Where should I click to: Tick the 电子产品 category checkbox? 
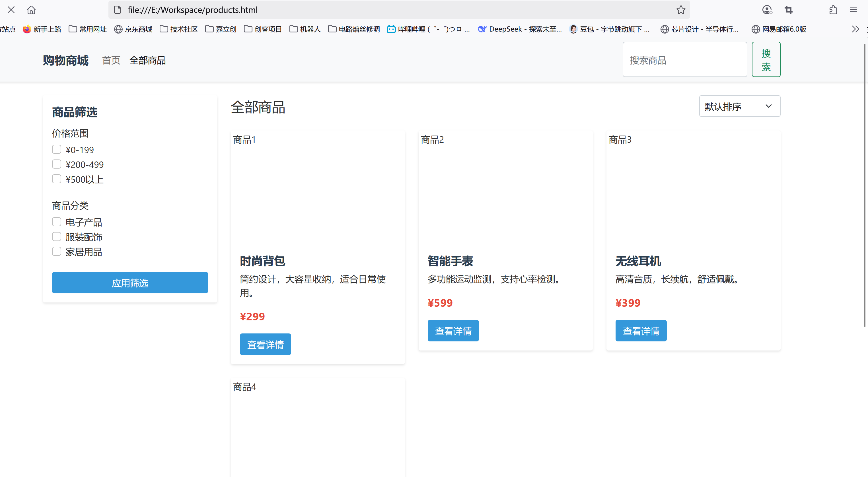[x=57, y=222]
